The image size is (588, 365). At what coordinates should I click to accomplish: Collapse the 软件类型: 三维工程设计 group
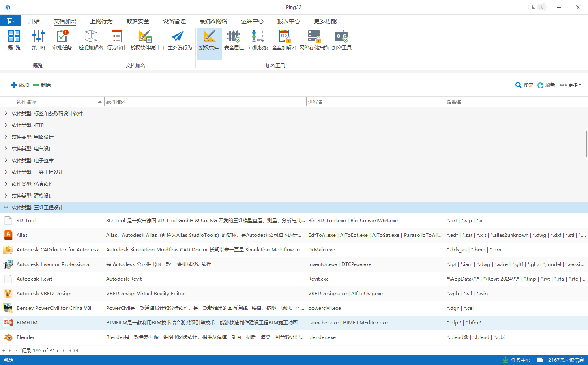point(6,208)
